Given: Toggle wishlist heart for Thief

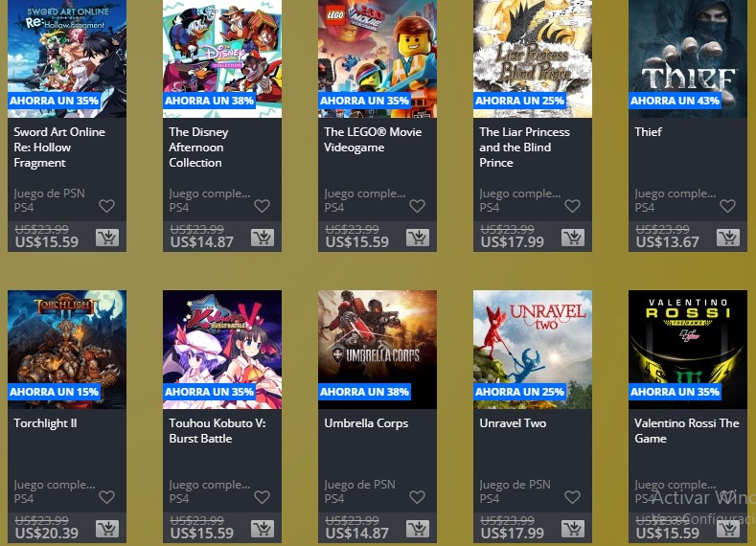Looking at the screenshot, I should click(727, 206).
